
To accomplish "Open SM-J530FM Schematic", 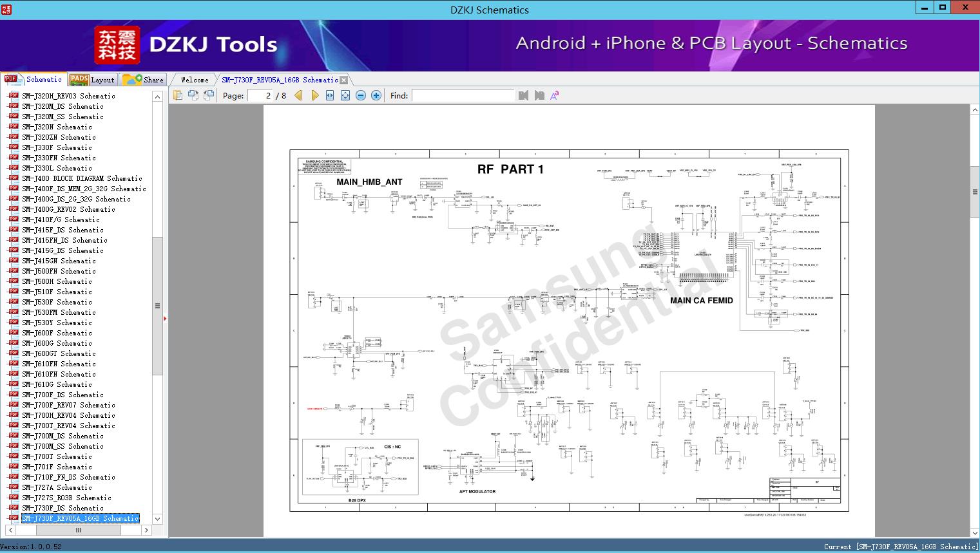I will pyautogui.click(x=59, y=312).
